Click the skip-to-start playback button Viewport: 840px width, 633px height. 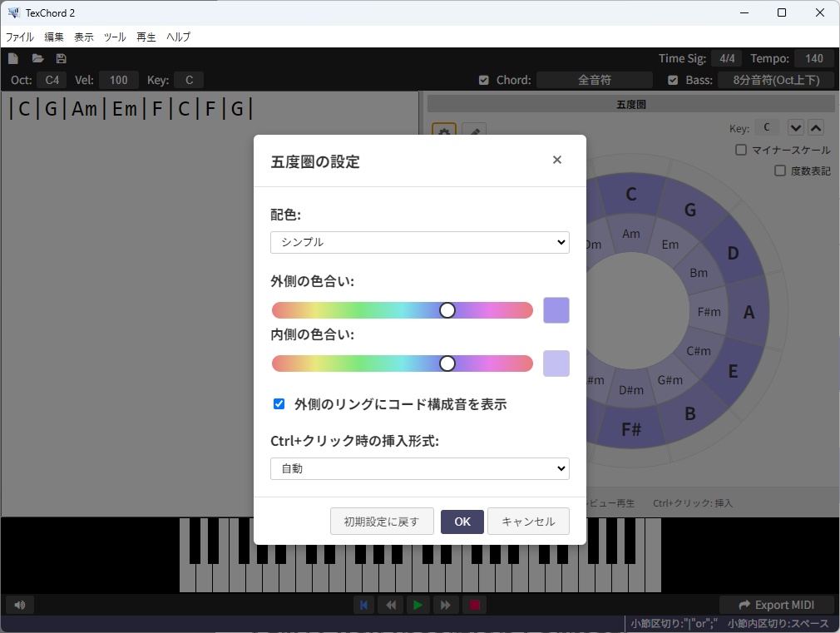point(363,605)
